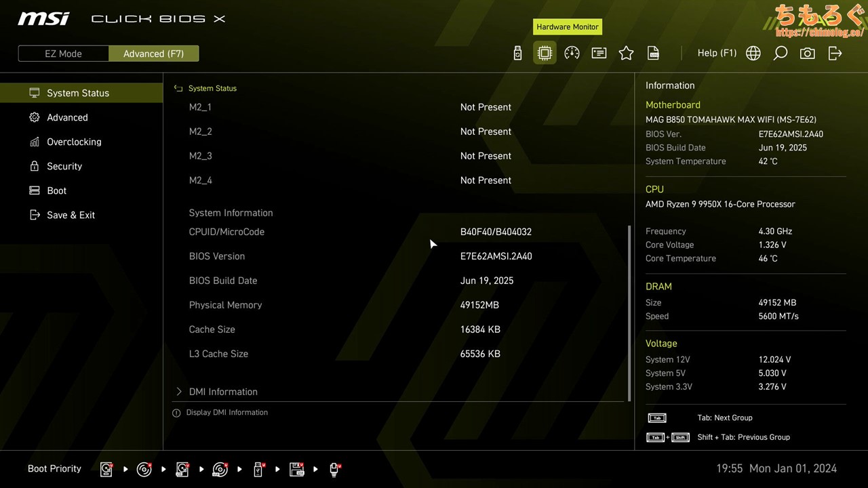868x488 pixels.
Task: Open the Favorites star icon
Action: coord(626,53)
